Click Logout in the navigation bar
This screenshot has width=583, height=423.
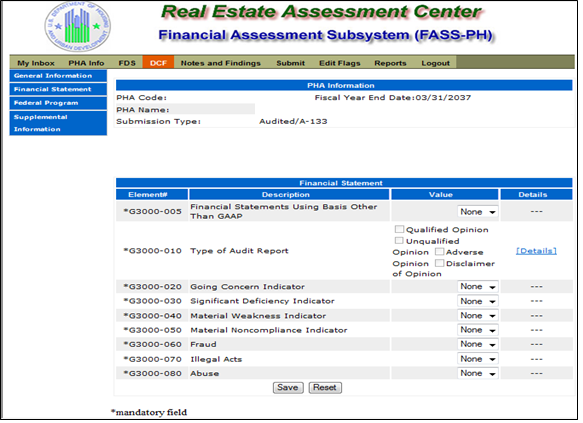(435, 63)
